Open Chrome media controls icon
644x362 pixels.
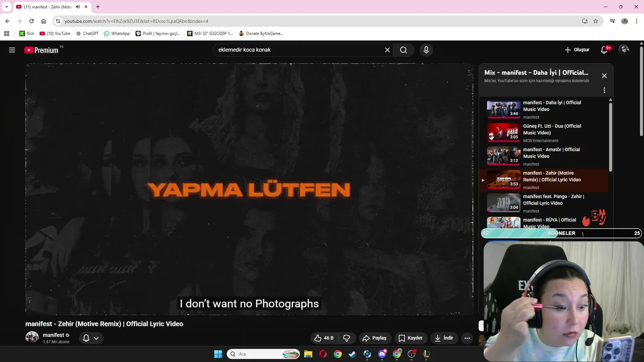pyautogui.click(x=612, y=21)
